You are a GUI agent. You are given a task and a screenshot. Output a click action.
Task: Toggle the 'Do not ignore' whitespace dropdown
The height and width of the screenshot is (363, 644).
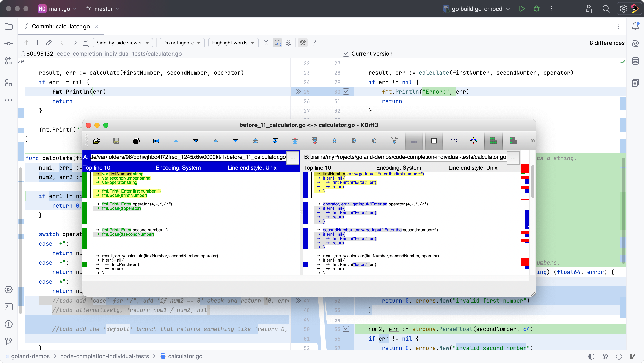181,43
